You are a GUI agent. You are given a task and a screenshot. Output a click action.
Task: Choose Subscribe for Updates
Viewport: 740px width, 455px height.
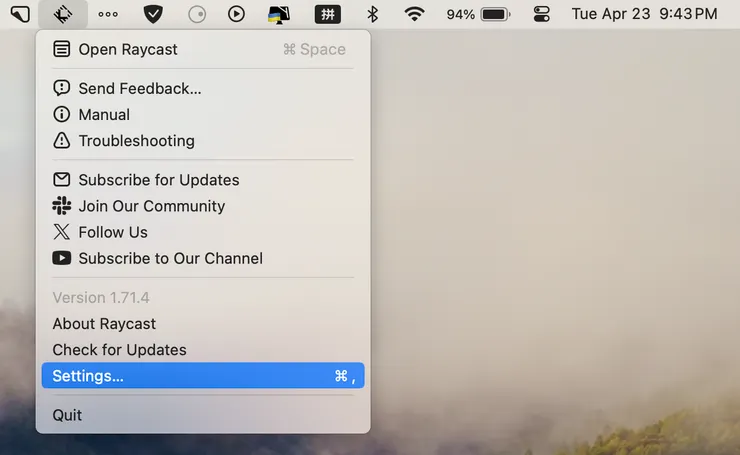coord(203,180)
